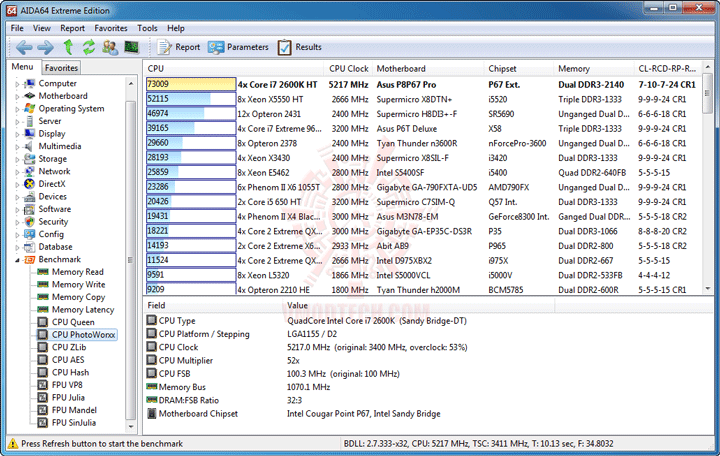Switch to the Favorites tab
Viewport: 720px width, 456px height.
(x=61, y=68)
